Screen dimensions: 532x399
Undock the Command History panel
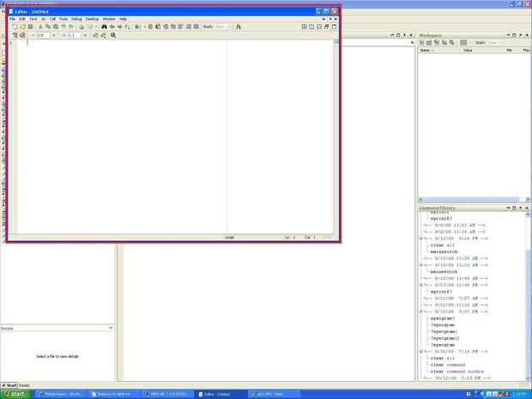tap(521, 208)
